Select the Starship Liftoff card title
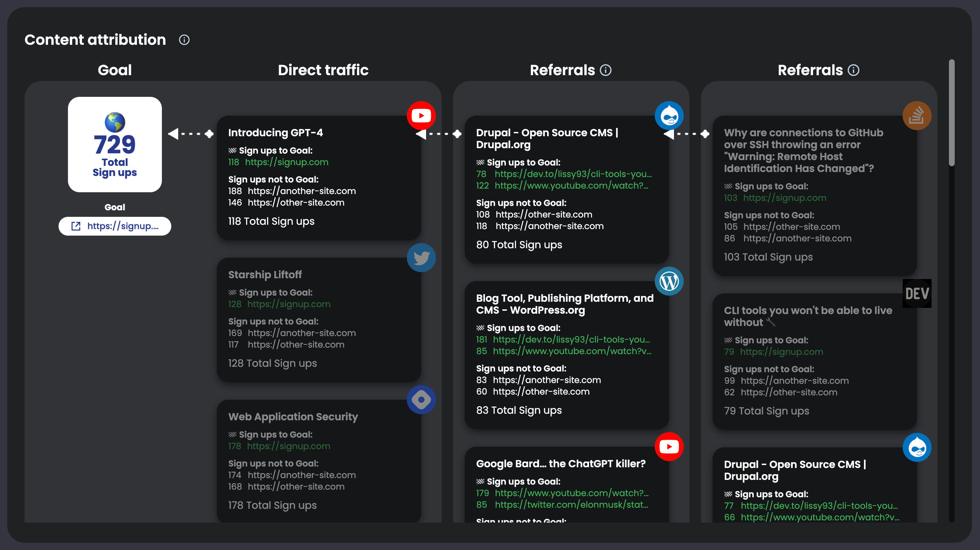 (x=265, y=275)
